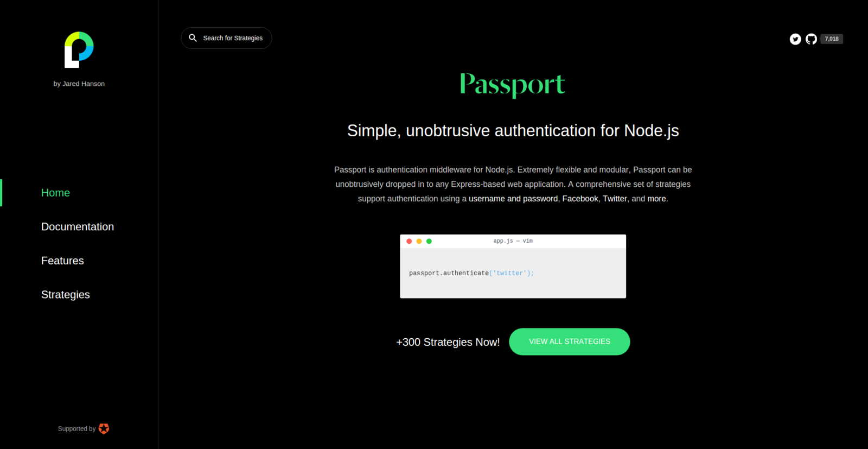Click the Auth0 supporter logo
868x449 pixels.
[x=104, y=429]
